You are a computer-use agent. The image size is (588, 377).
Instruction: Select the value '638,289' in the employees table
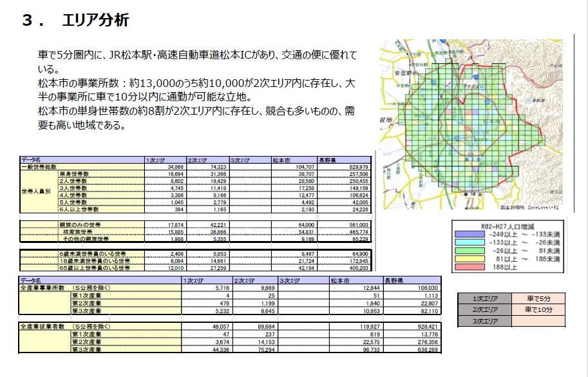pos(428,350)
